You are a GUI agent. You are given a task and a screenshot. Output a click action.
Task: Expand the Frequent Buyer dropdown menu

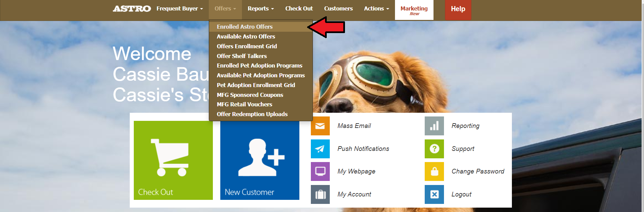179,9
